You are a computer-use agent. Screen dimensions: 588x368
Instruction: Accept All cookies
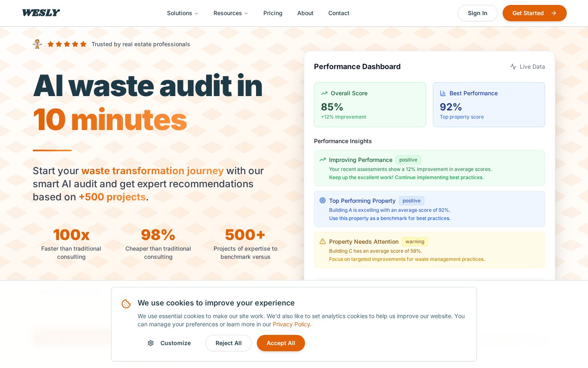pos(281,343)
